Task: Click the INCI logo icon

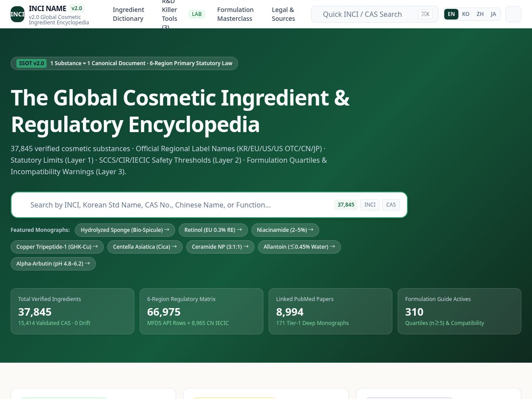Action: pos(18,14)
